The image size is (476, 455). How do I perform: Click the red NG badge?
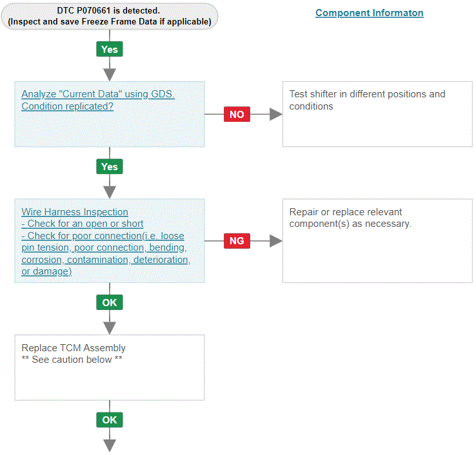point(237,241)
